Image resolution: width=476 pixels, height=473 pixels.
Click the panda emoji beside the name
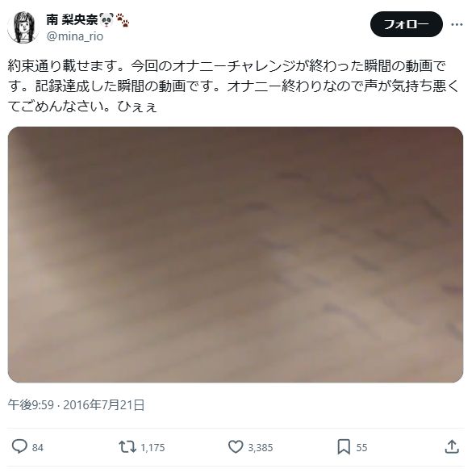(x=106, y=19)
